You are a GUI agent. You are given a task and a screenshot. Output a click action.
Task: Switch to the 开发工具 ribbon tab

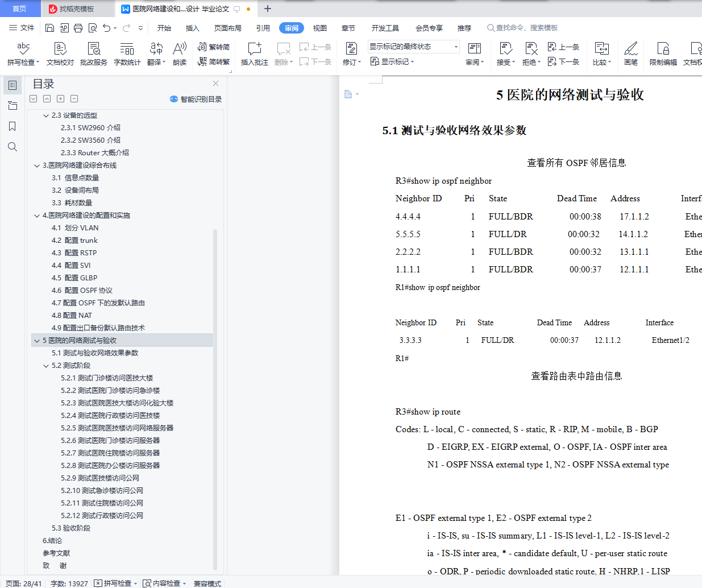point(385,28)
